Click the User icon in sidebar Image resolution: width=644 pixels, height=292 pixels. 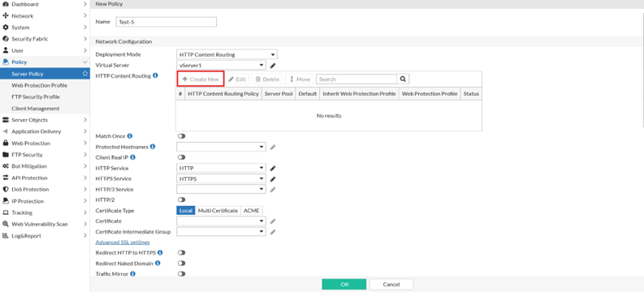tap(6, 50)
